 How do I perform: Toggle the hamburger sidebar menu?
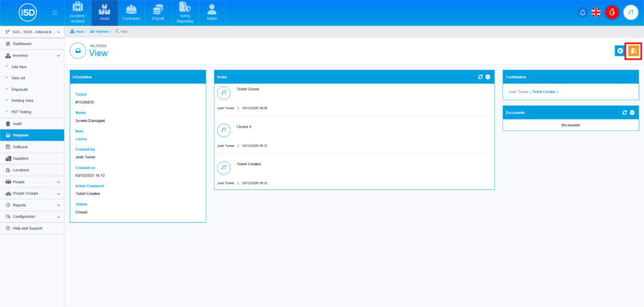pyautogui.click(x=55, y=13)
